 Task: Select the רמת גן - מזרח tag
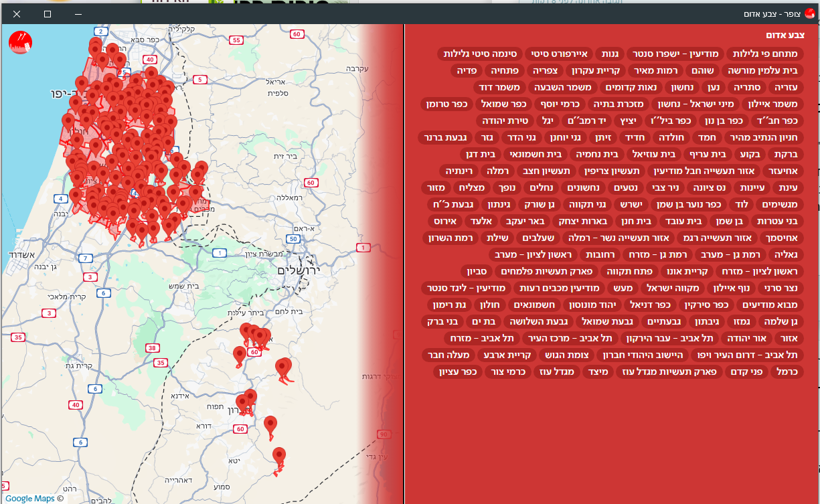(657, 254)
